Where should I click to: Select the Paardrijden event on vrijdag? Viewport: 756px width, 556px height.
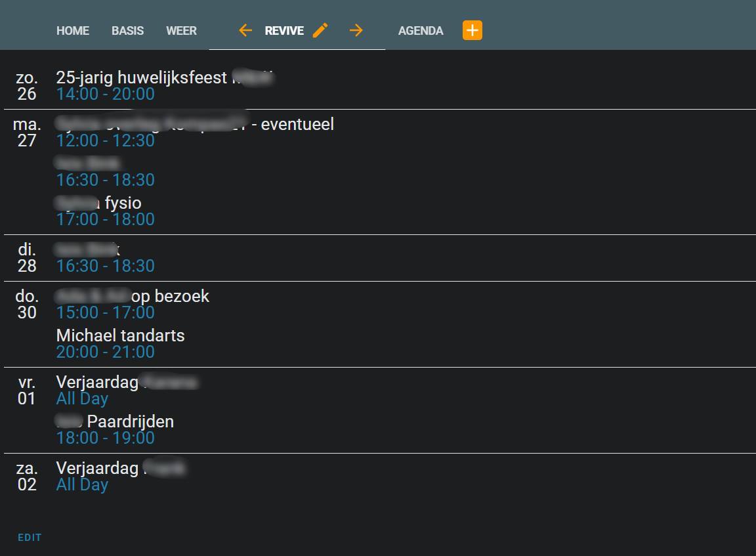pyautogui.click(x=115, y=421)
